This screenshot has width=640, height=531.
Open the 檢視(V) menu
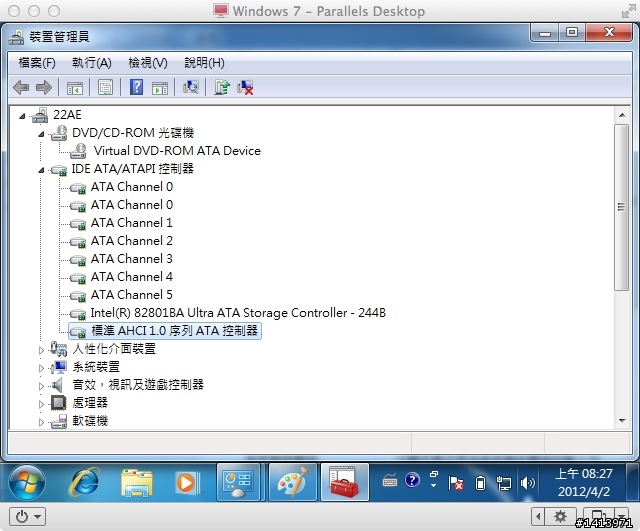148,63
